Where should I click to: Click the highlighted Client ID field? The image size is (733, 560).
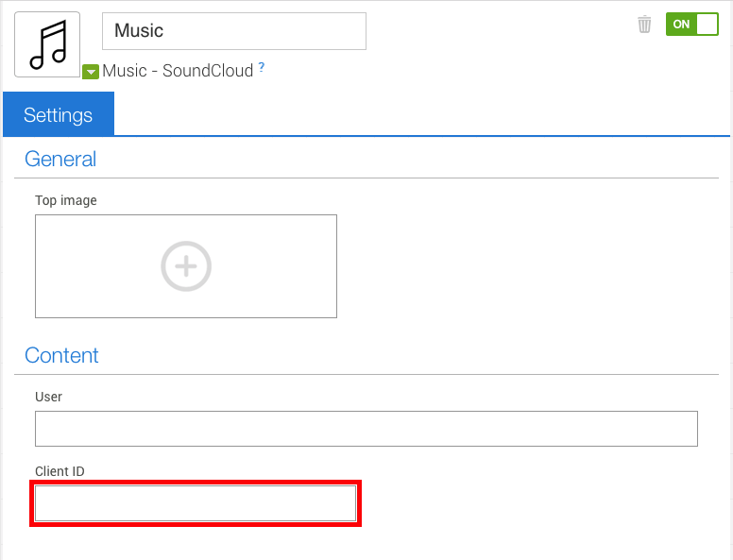196,503
